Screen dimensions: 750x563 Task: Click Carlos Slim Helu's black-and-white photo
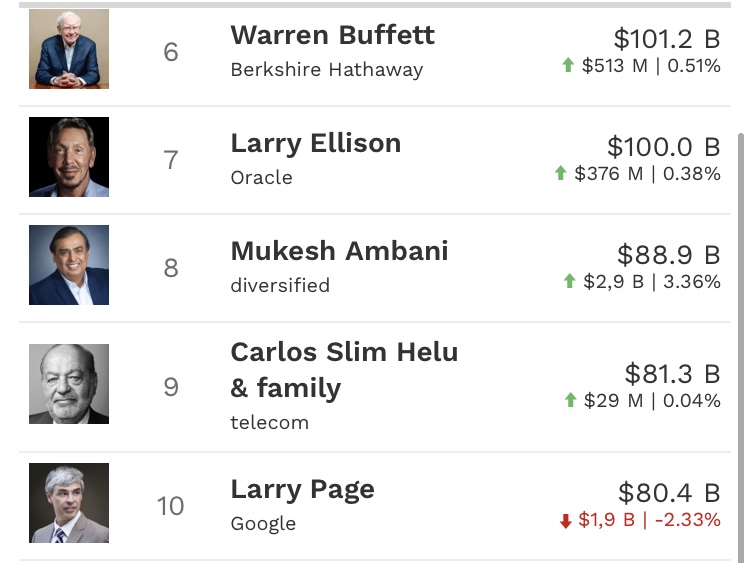point(68,385)
